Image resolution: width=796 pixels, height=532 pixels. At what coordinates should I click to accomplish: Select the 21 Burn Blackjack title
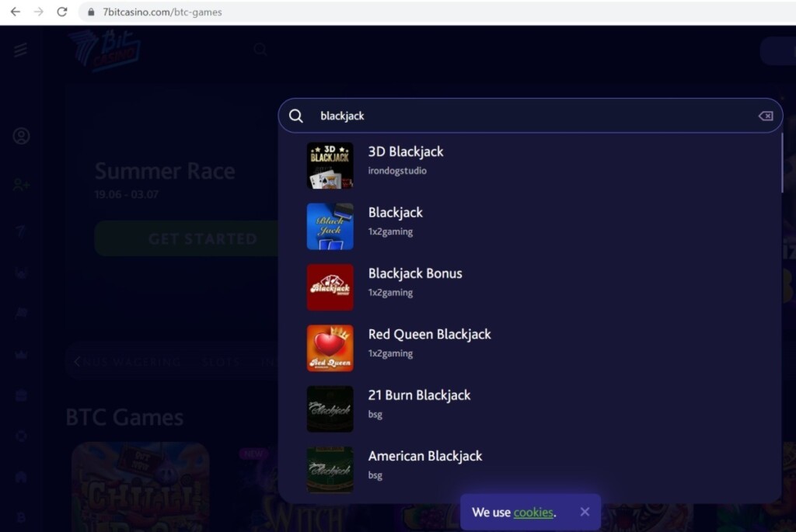point(419,395)
